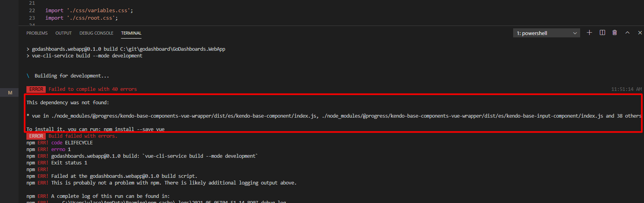Click 'A complete log of this run' line
Image resolution: width=644 pixels, height=203 pixels.
110,196
